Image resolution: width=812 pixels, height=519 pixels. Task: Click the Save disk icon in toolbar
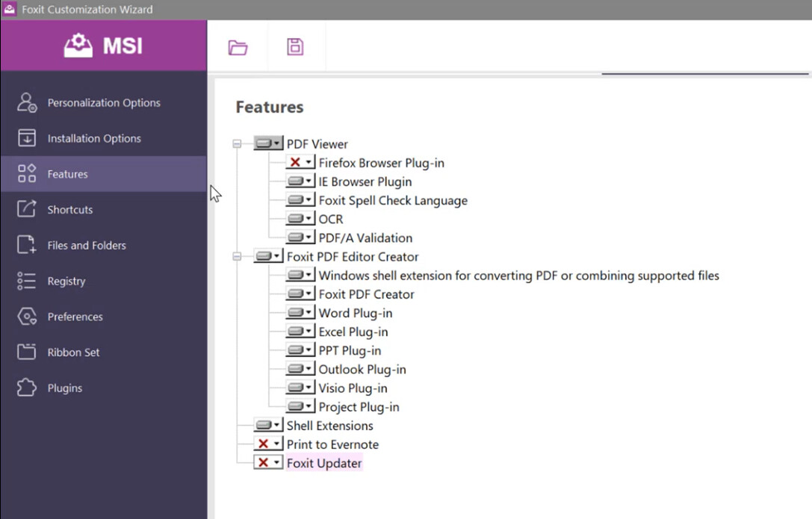295,47
